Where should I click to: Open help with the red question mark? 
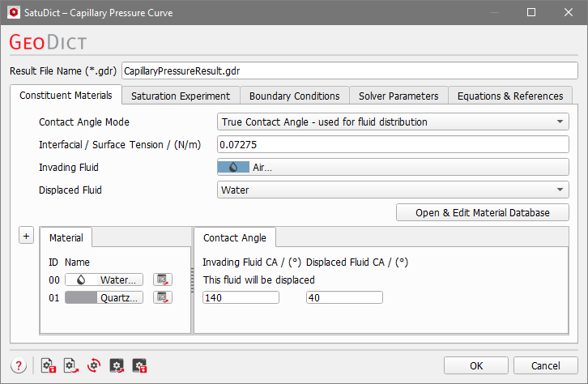point(19,365)
